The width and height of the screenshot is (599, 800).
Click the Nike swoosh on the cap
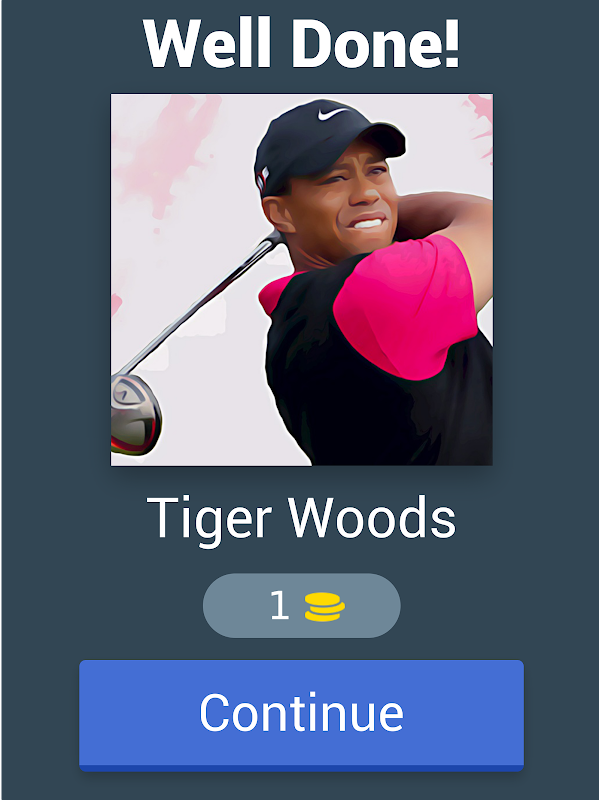click(x=332, y=113)
